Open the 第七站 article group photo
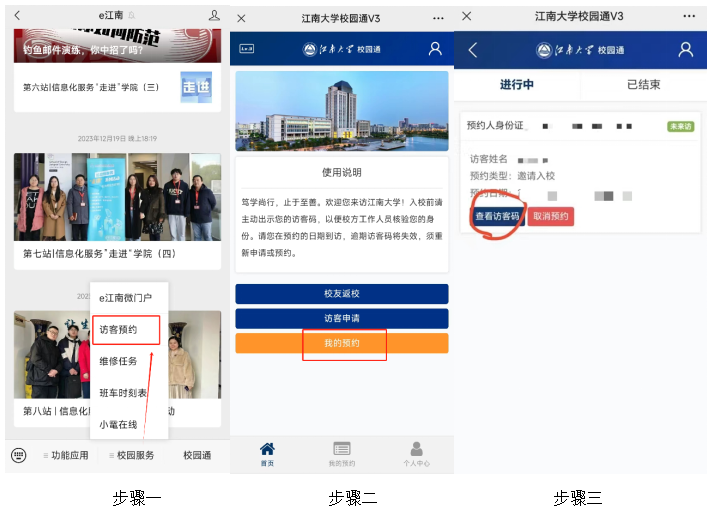 [117, 197]
